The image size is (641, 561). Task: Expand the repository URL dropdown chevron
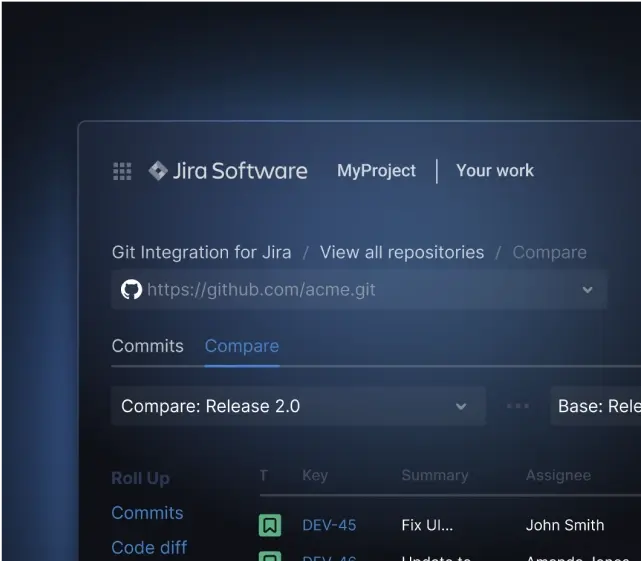point(587,289)
